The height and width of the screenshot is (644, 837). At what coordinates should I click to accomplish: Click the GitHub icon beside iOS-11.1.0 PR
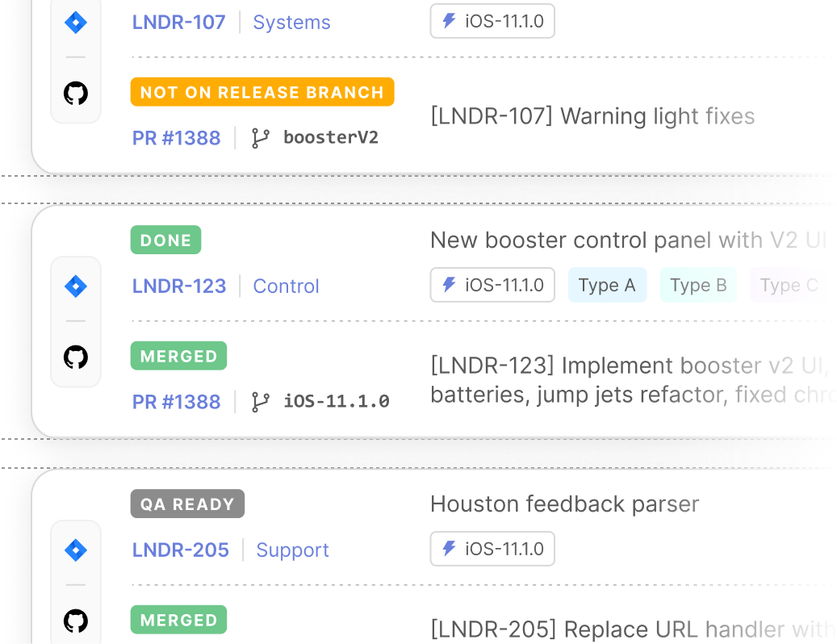pyautogui.click(x=76, y=358)
